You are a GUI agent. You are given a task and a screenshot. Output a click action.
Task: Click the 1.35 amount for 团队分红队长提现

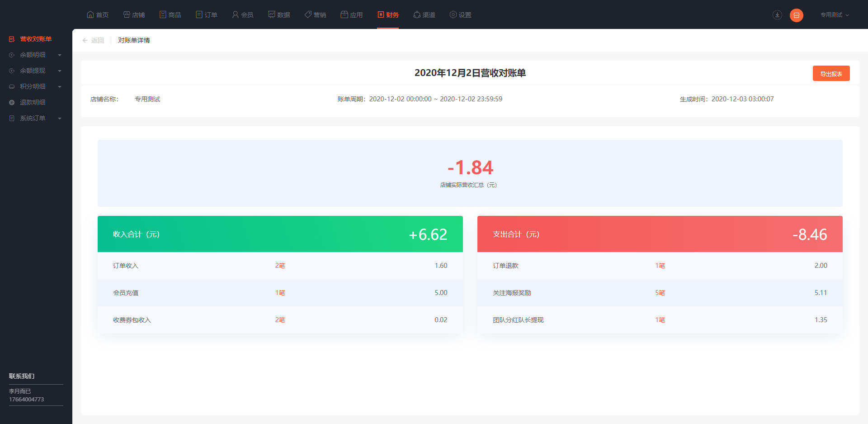(x=821, y=320)
